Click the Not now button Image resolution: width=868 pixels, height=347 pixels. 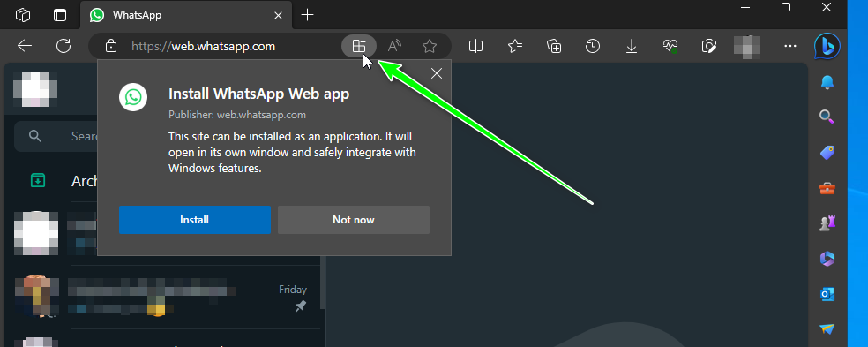(x=353, y=220)
